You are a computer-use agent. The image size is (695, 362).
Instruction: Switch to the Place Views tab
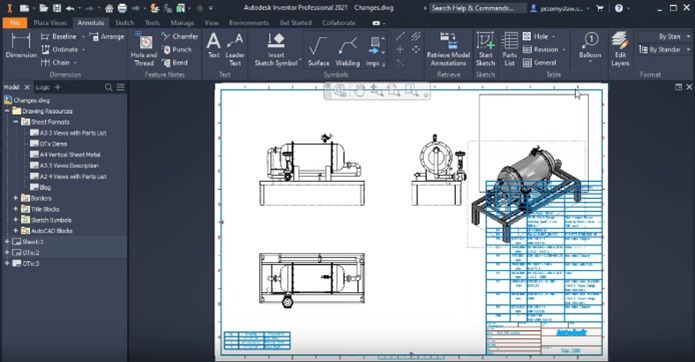click(x=50, y=23)
